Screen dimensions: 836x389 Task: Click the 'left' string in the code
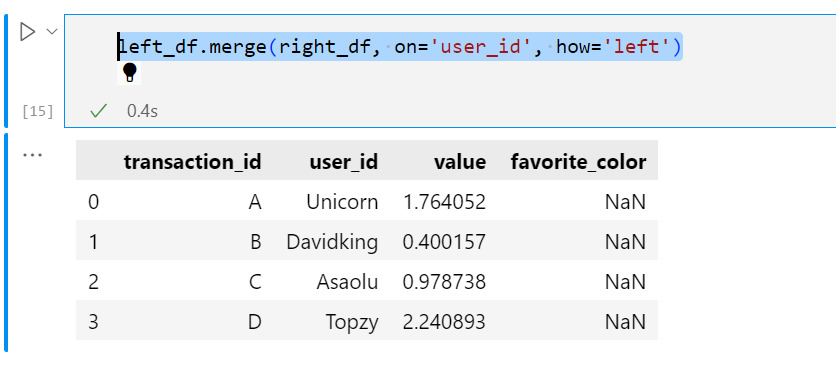(x=637, y=47)
